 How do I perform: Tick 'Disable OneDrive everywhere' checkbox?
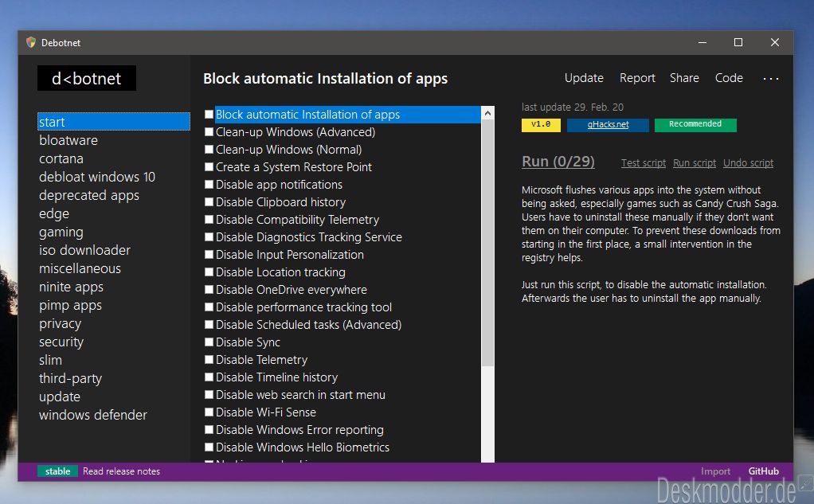pos(209,290)
